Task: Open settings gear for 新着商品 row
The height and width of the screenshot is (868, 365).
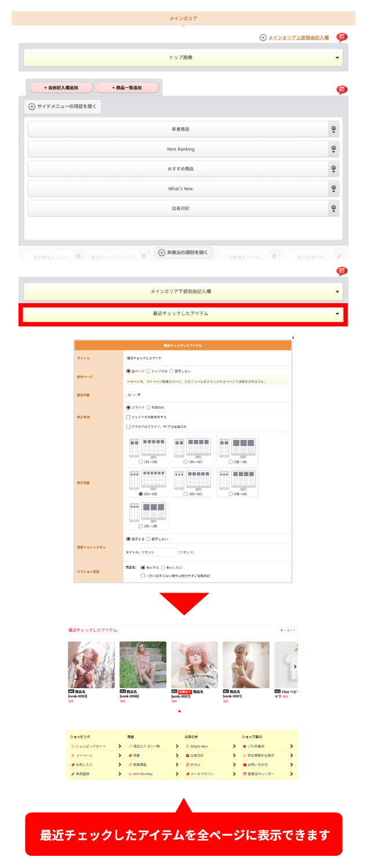Action: (x=334, y=130)
